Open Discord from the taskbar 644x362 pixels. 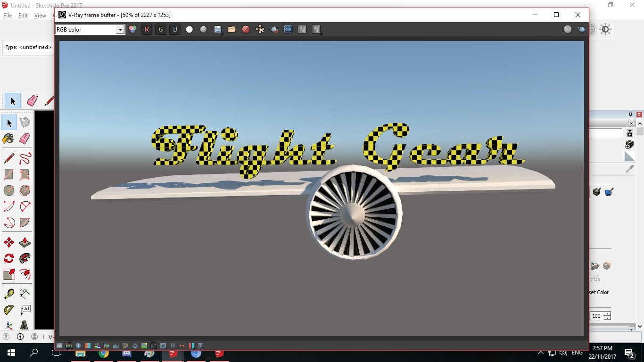127,353
